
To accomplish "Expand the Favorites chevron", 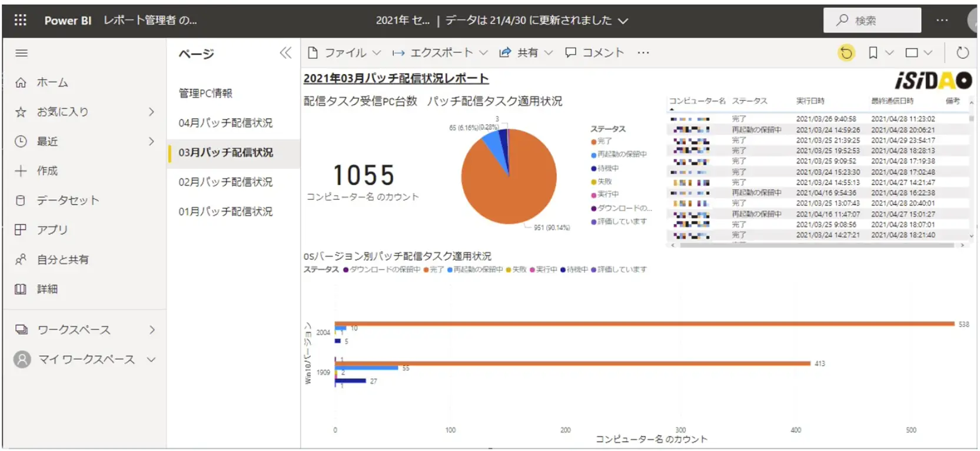I will click(152, 112).
